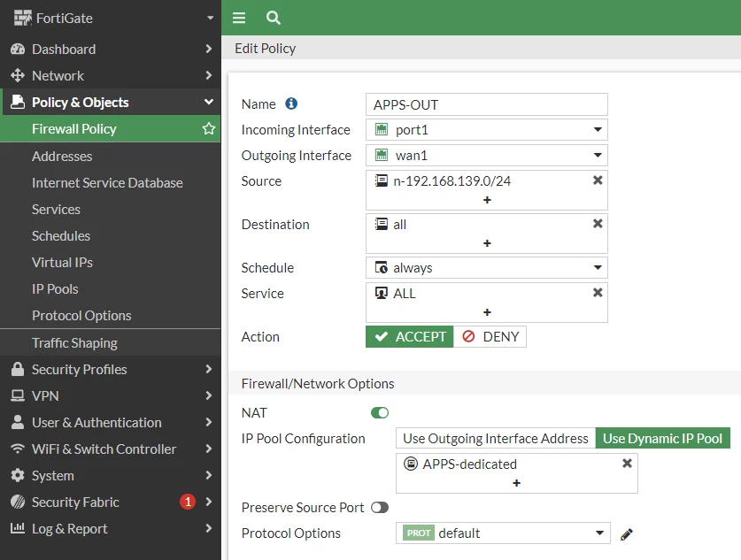Set Action to DENY

[490, 337]
